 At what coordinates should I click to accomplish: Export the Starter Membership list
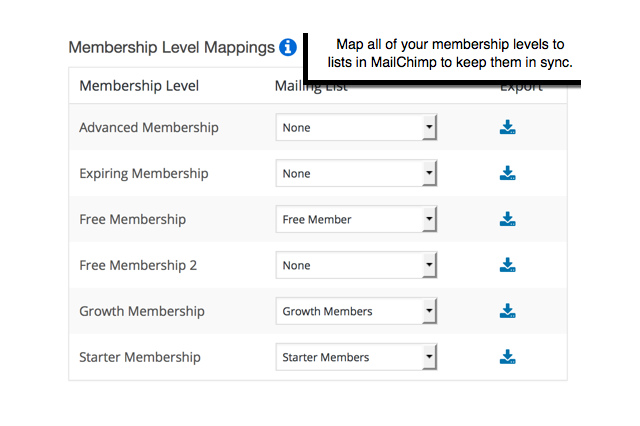[x=507, y=357]
